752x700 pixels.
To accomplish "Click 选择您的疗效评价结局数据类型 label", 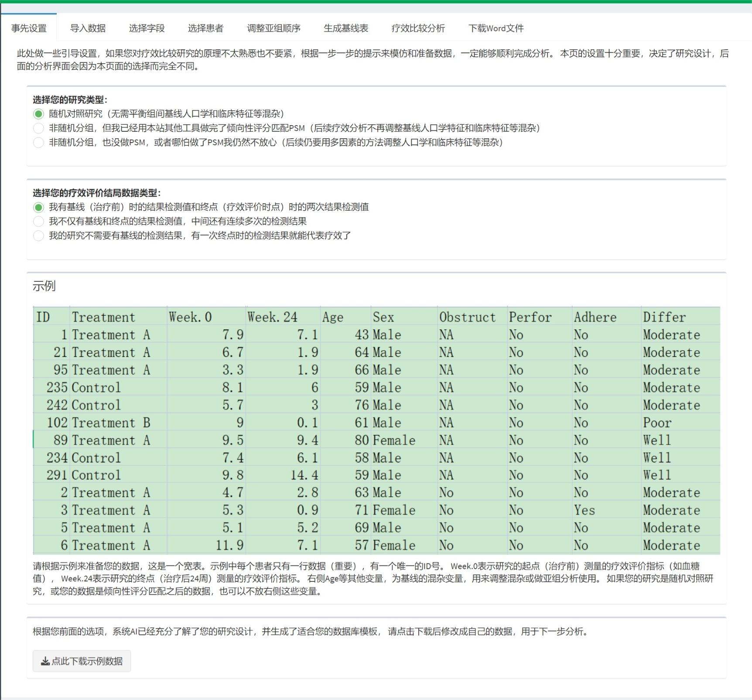I will (97, 193).
